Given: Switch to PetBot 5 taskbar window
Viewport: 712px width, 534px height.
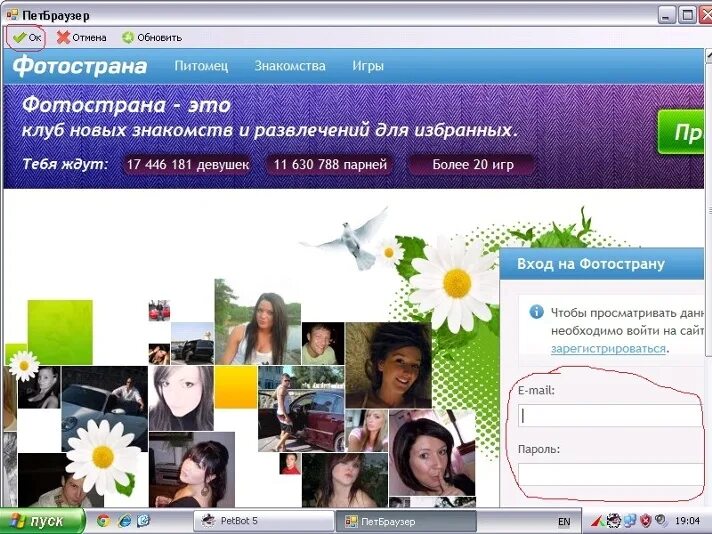Looking at the screenshot, I should [263, 521].
